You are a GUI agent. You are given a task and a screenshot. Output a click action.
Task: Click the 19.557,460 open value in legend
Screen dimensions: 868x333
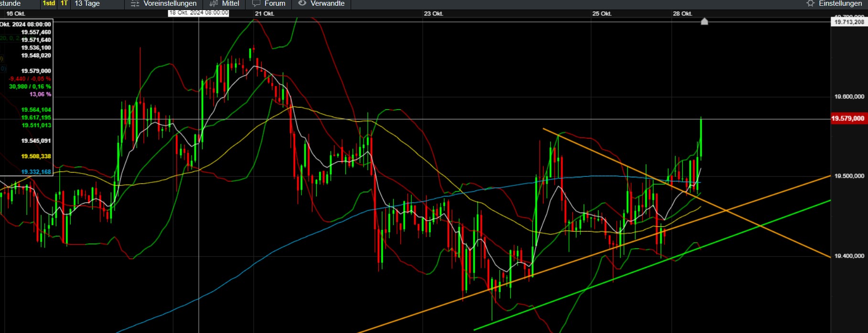pyautogui.click(x=36, y=32)
